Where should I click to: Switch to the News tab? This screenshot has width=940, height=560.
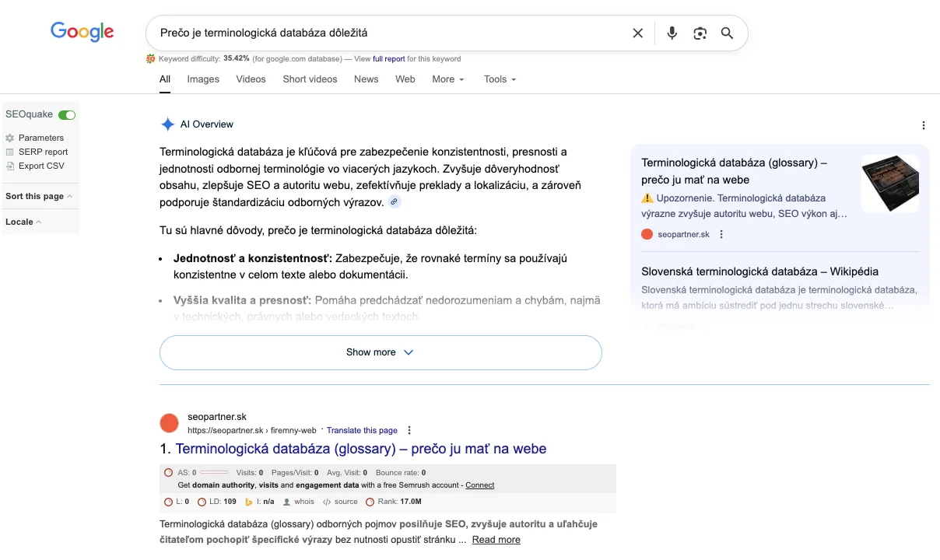[x=366, y=79]
